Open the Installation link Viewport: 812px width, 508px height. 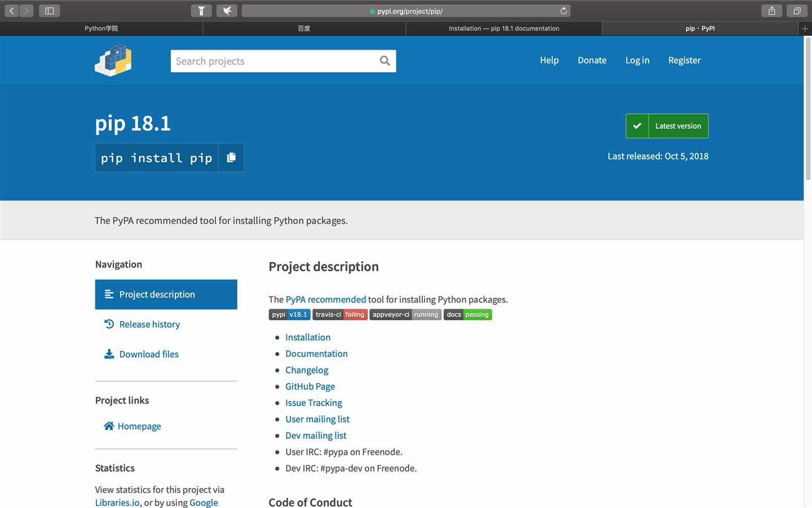[x=308, y=337]
